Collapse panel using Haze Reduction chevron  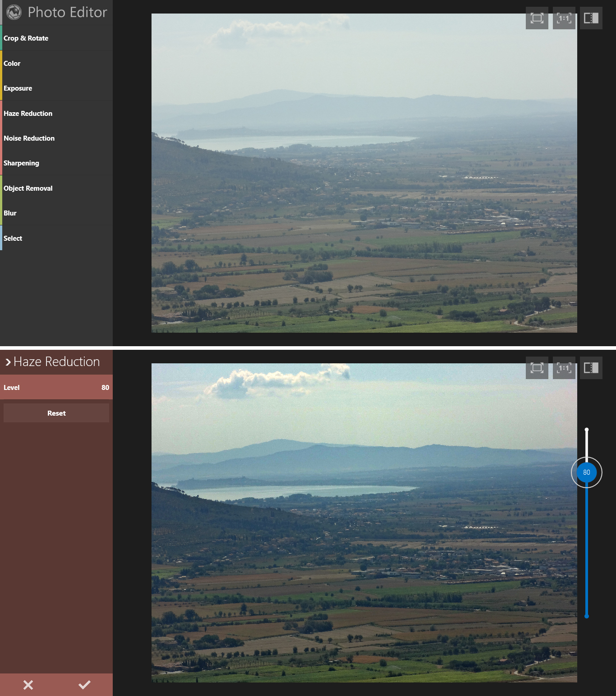coord(8,362)
